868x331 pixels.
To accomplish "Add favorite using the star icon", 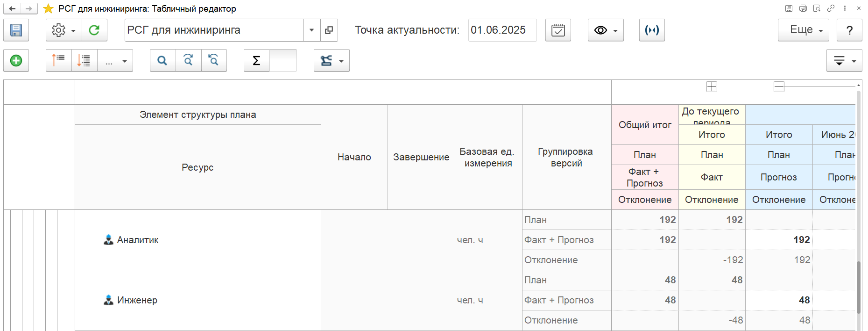I will [48, 9].
